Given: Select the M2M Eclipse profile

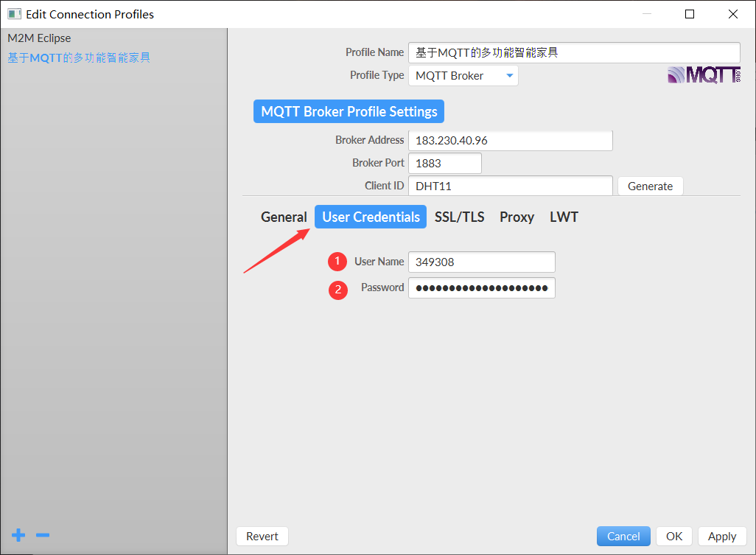Looking at the screenshot, I should click(x=39, y=38).
